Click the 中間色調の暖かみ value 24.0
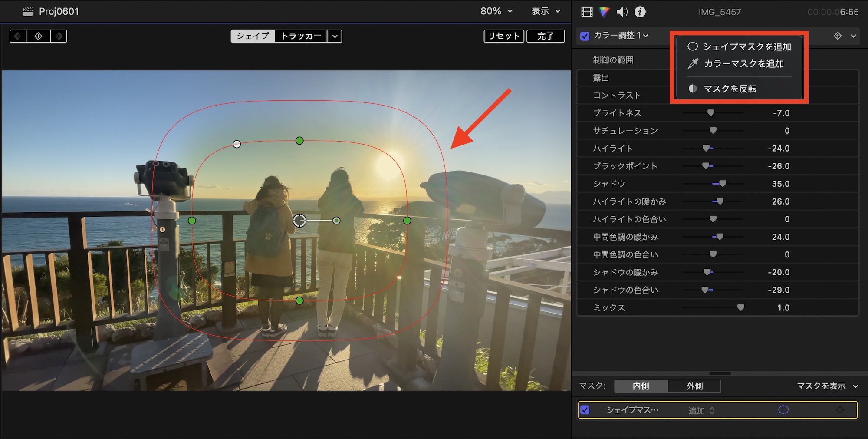Screen dimensions: 868x439 tap(781, 237)
